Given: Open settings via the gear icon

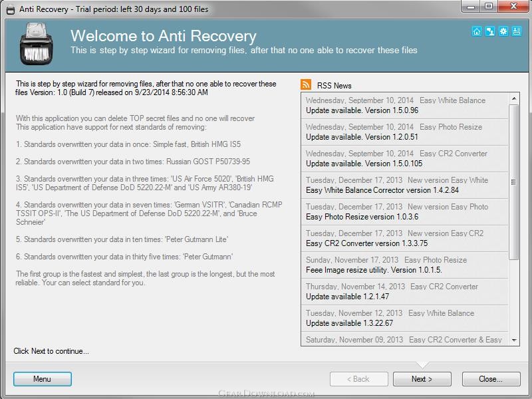Looking at the screenshot, I should (x=503, y=31).
